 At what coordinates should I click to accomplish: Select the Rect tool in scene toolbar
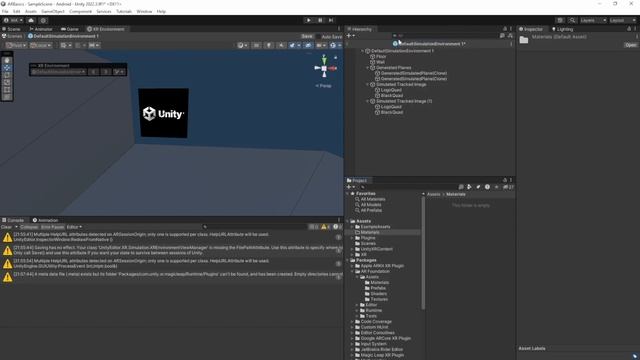click(x=7, y=90)
